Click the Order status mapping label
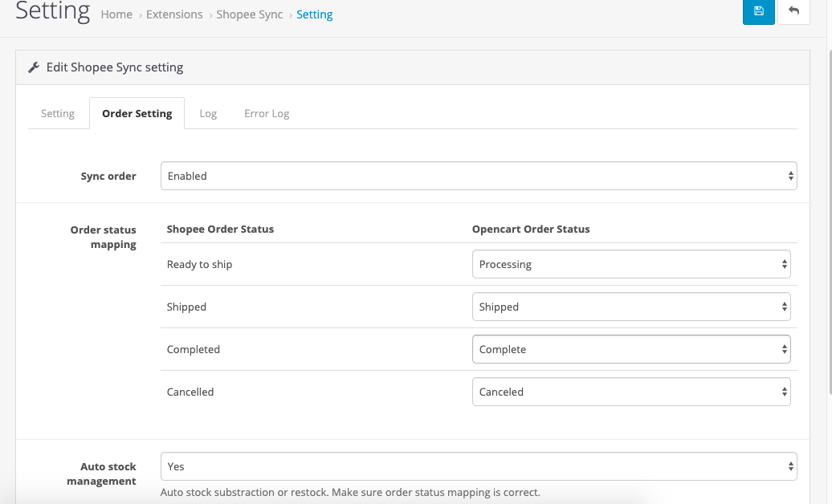 [104, 237]
